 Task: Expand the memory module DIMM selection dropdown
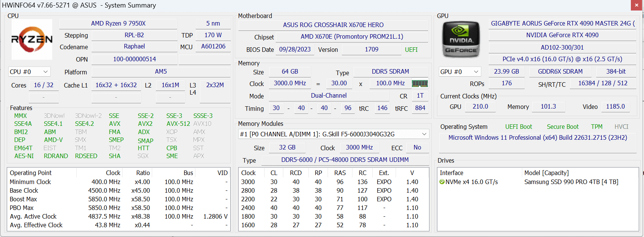(x=334, y=134)
